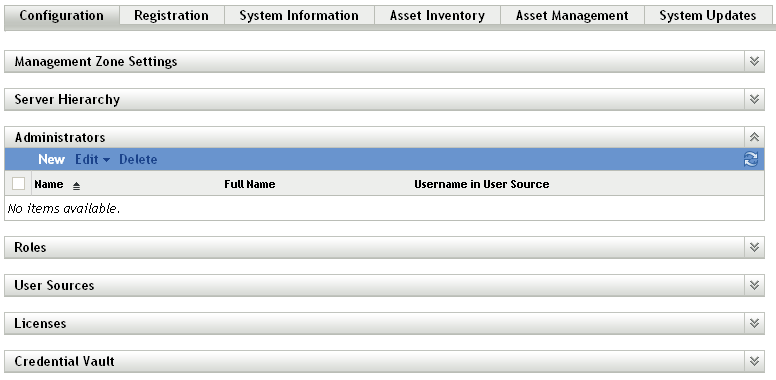Expand the Credential Vault panel

pyautogui.click(x=754, y=361)
